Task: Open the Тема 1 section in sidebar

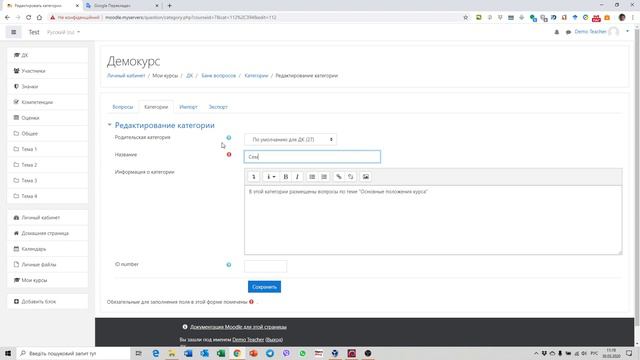Action: tap(48, 149)
